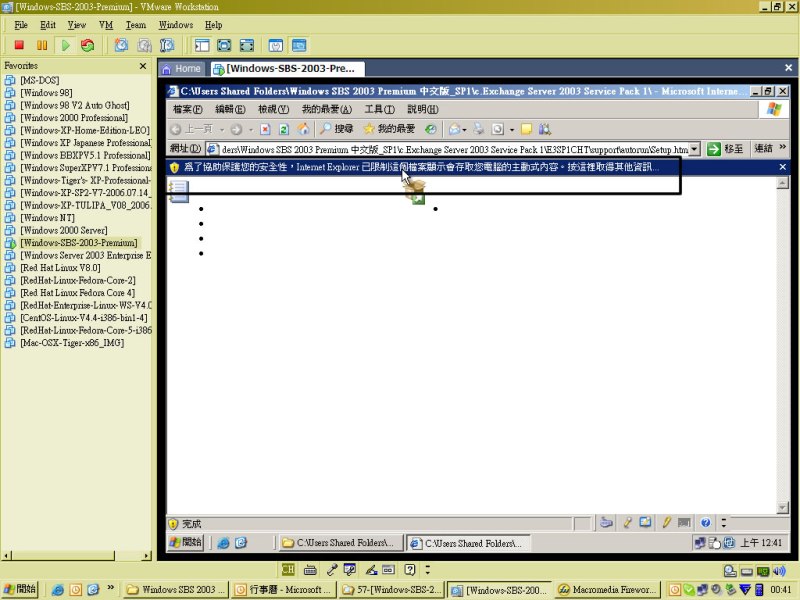Click the host taskbar 開始 Start button
This screenshot has height=600, width=800.
(x=20, y=589)
